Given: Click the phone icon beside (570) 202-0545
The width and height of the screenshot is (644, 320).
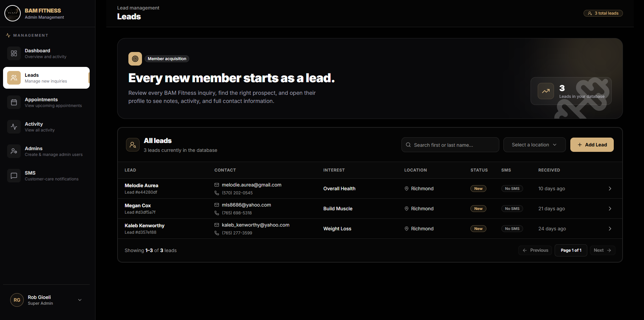Looking at the screenshot, I should click(x=217, y=193).
